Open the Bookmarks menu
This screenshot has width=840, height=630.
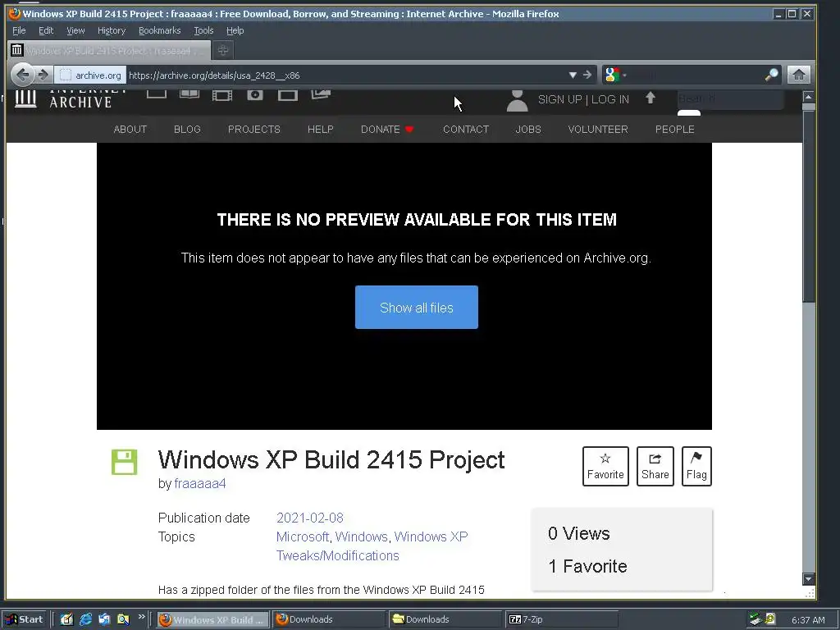tap(160, 30)
